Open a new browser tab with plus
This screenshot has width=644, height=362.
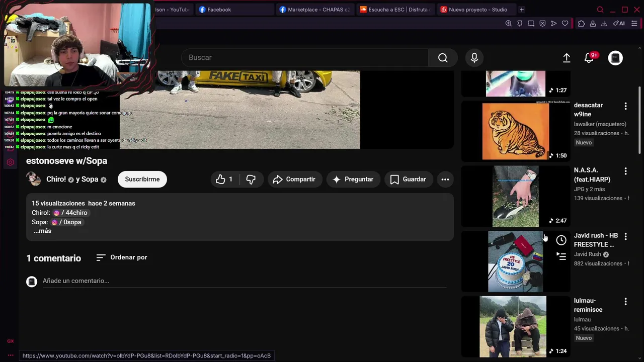click(x=522, y=10)
